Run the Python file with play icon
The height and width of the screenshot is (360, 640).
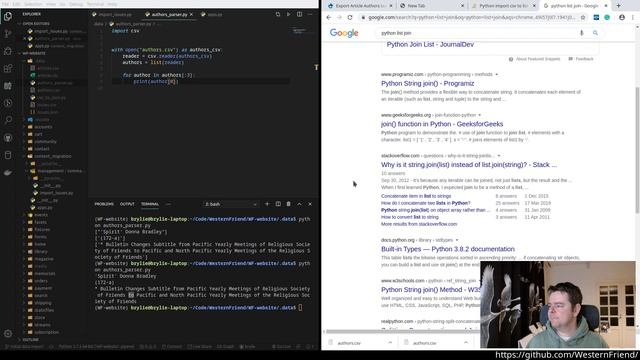(x=289, y=14)
